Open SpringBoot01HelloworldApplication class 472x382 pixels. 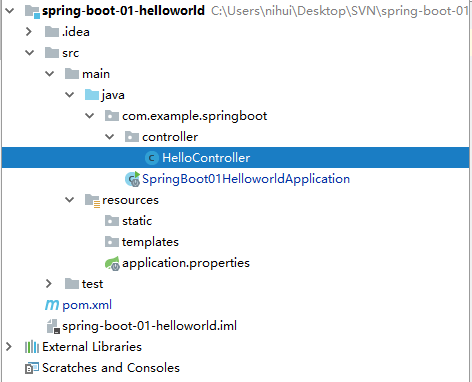(x=246, y=179)
